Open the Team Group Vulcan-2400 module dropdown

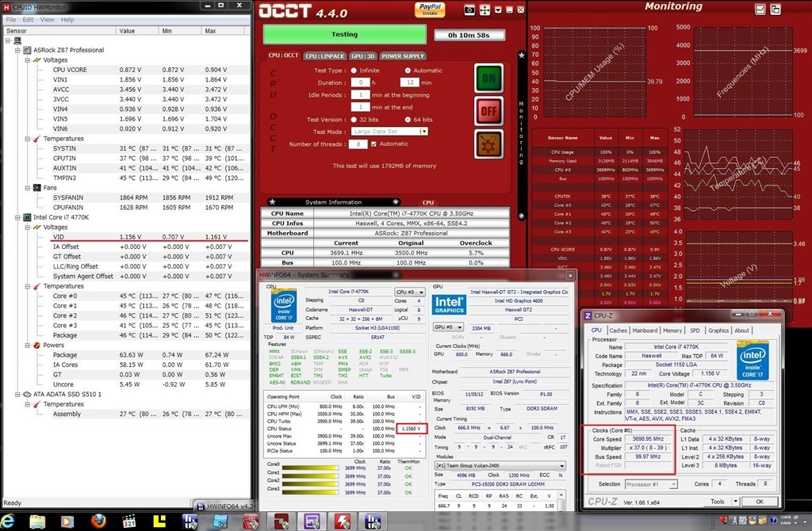(500, 465)
